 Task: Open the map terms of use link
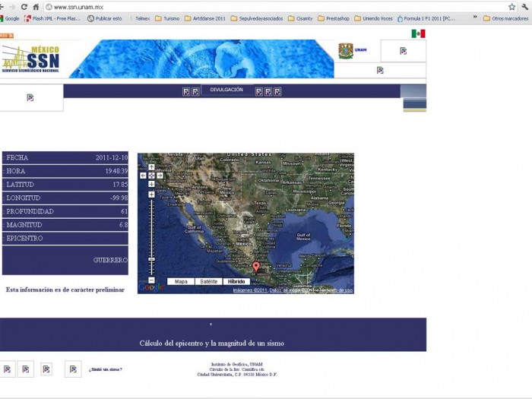[x=336, y=290]
